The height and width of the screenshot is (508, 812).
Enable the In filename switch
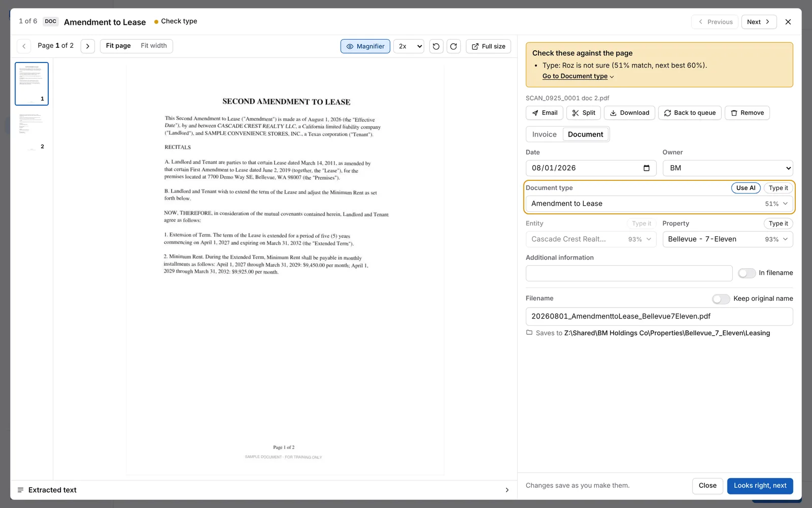747,273
